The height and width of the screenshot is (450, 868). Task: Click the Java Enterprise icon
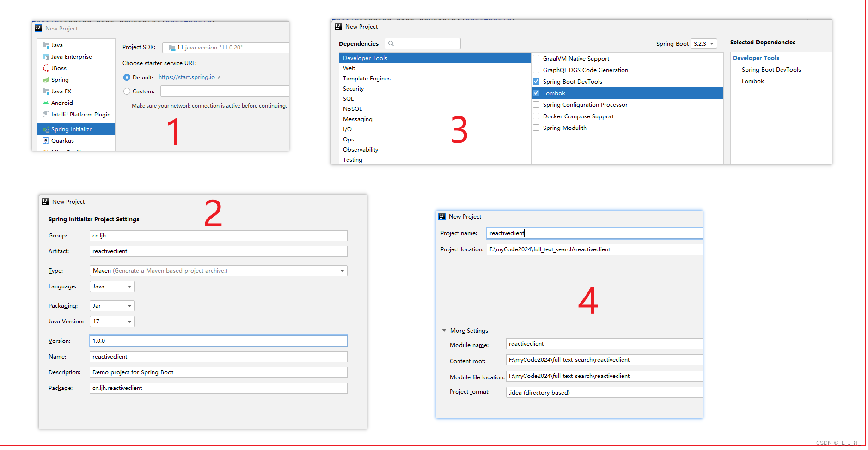pyautogui.click(x=46, y=57)
